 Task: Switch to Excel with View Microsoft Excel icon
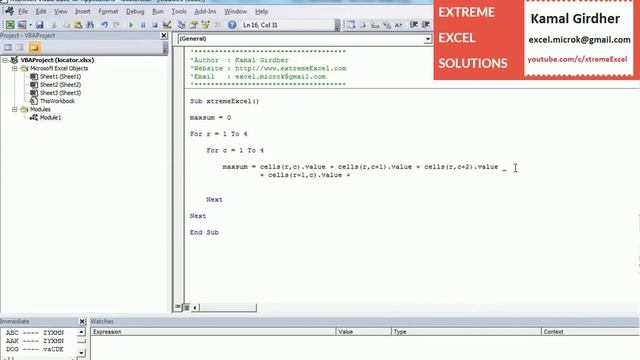point(10,25)
